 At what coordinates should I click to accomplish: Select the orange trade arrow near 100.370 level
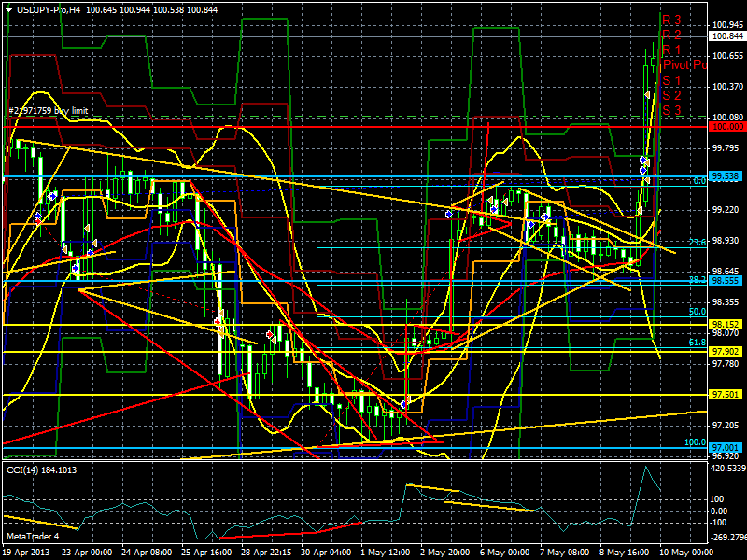(647, 95)
